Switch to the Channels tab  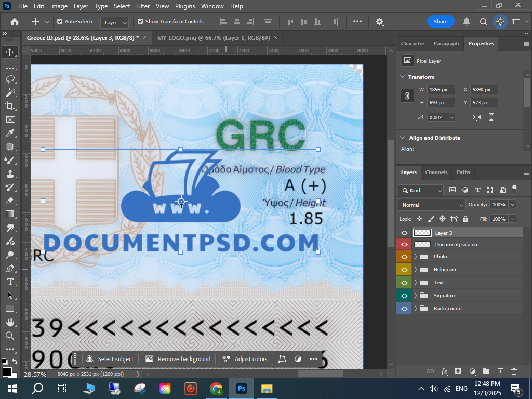click(x=436, y=172)
